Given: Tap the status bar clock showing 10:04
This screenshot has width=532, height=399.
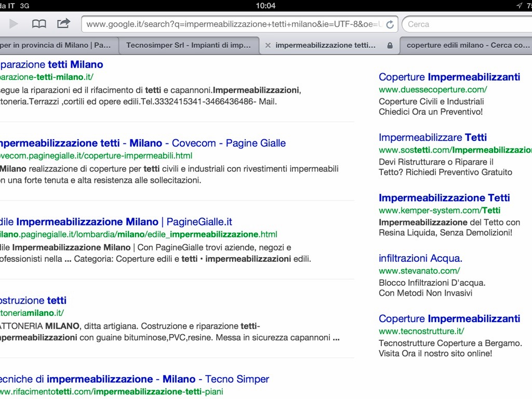Looking at the screenshot, I should 265,6.
